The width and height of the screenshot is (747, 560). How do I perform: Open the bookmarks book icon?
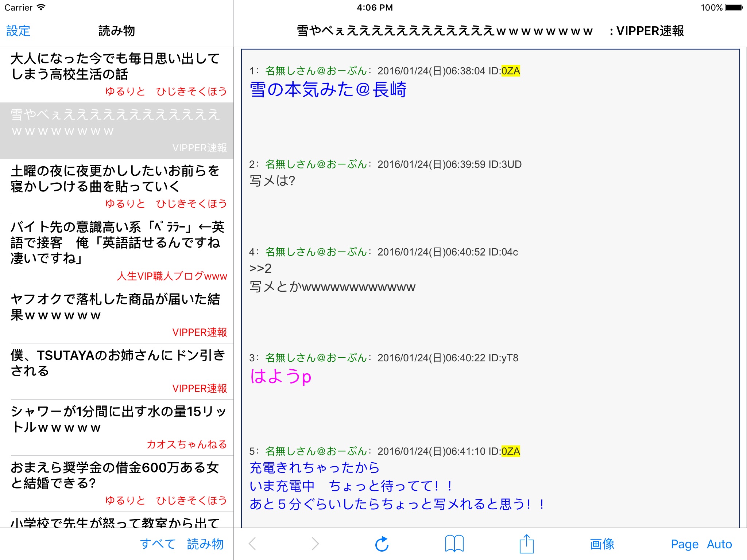pyautogui.click(x=454, y=544)
